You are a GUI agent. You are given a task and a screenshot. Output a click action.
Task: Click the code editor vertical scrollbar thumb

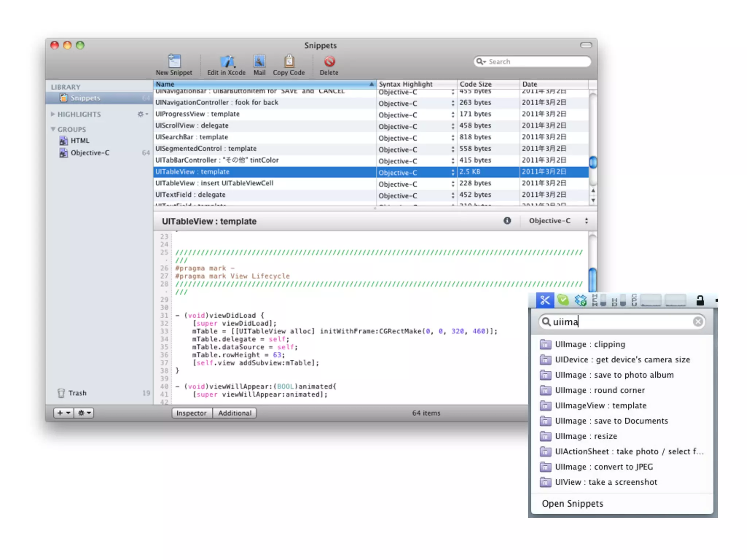tap(593, 279)
